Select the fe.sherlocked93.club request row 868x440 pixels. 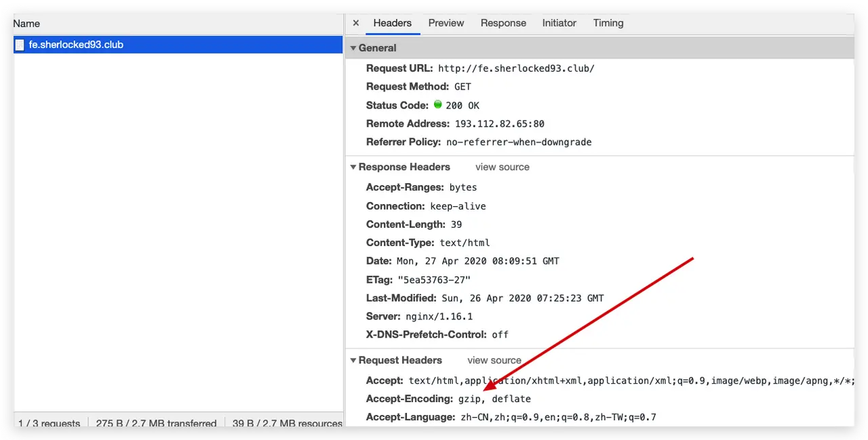click(178, 45)
